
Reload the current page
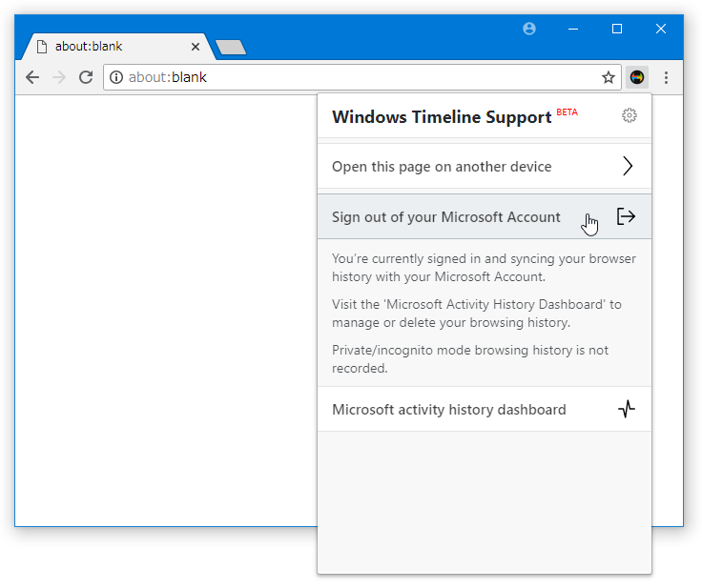click(x=86, y=77)
